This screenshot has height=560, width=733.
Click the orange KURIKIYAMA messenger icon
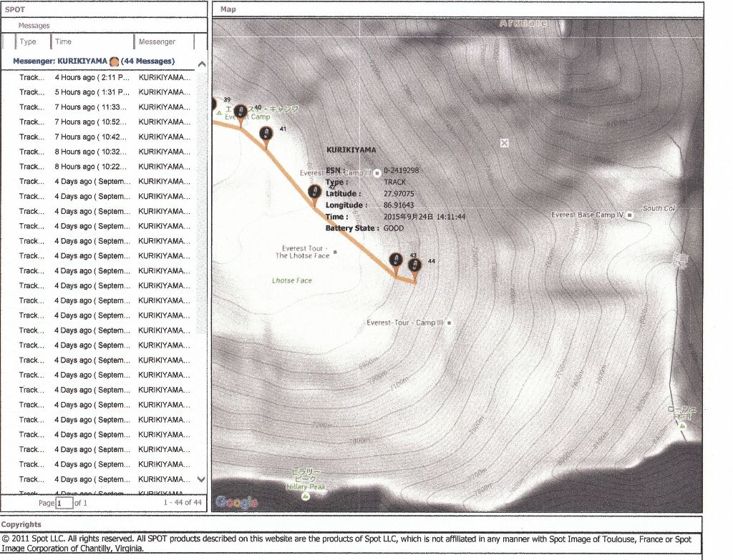pos(114,62)
